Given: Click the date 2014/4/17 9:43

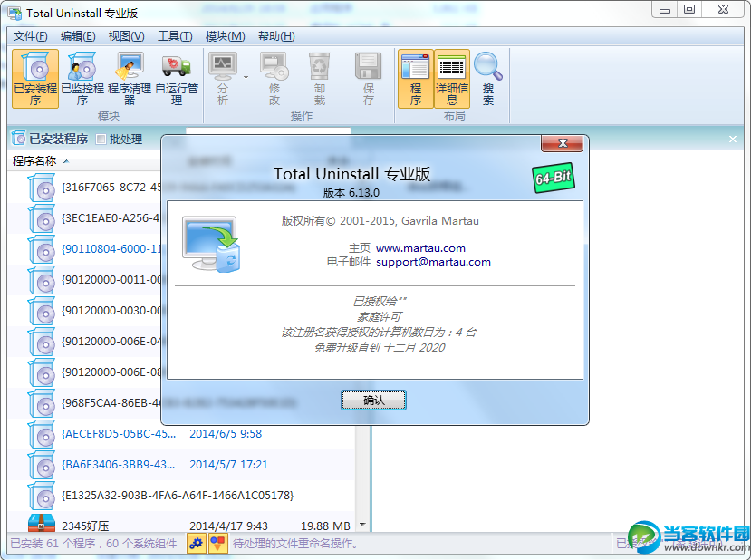Looking at the screenshot, I should [x=228, y=526].
